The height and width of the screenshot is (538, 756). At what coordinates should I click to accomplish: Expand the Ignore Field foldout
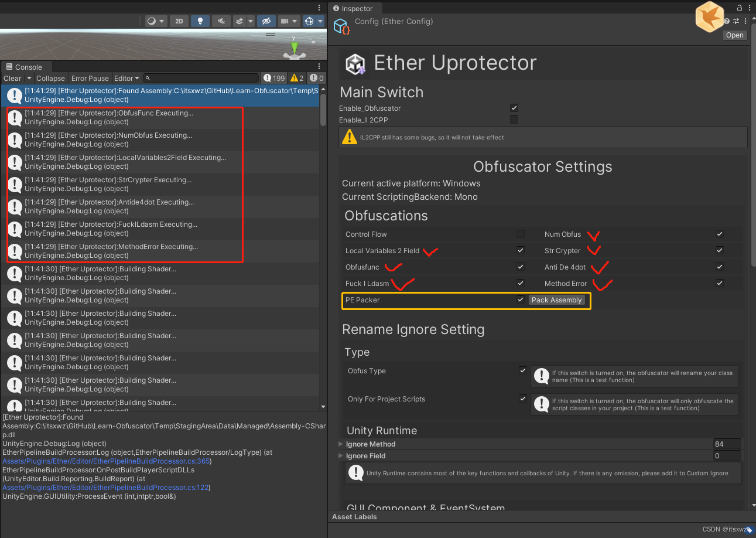click(x=341, y=455)
